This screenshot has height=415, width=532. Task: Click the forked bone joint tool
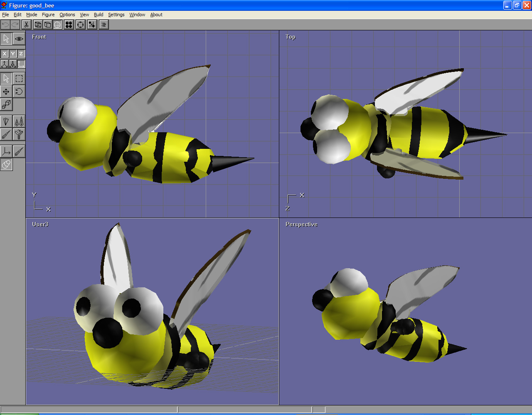pos(19,134)
